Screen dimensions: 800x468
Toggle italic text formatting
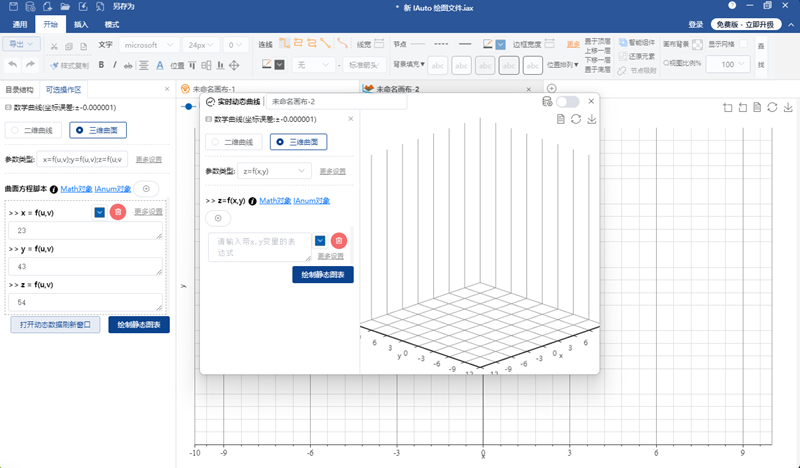tap(114, 65)
